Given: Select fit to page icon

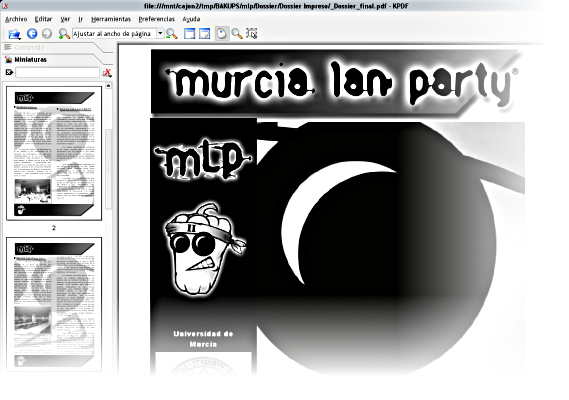Looking at the screenshot, I should click(205, 34).
